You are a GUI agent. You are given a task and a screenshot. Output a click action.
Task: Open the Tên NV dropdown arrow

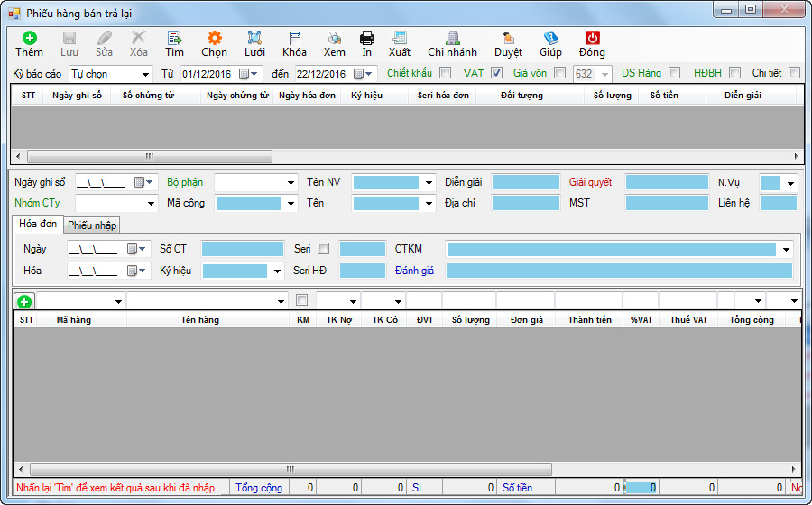tap(429, 183)
